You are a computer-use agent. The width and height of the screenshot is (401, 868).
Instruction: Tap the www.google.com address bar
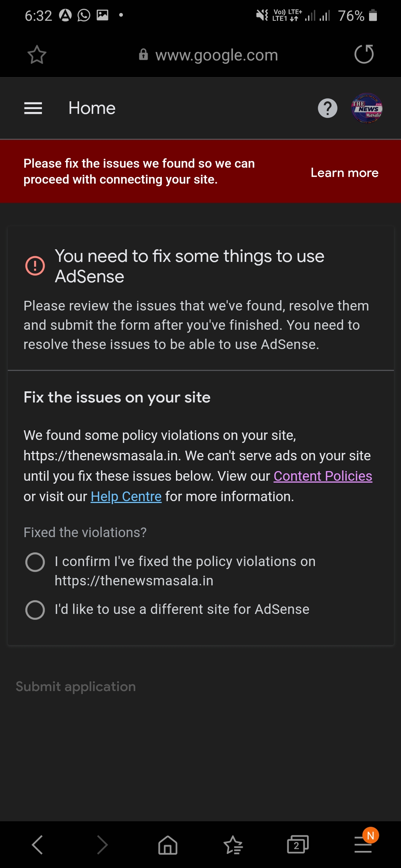point(216,55)
